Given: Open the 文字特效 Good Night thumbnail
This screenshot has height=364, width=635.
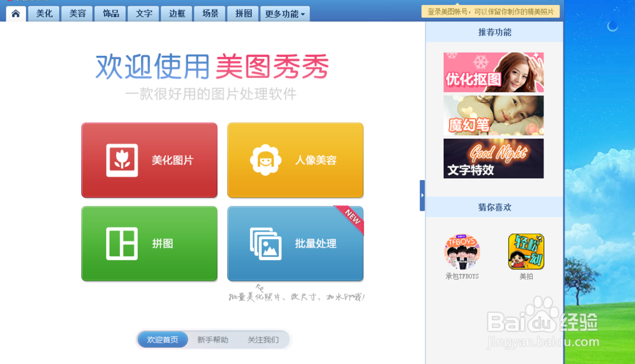Looking at the screenshot, I should point(493,159).
